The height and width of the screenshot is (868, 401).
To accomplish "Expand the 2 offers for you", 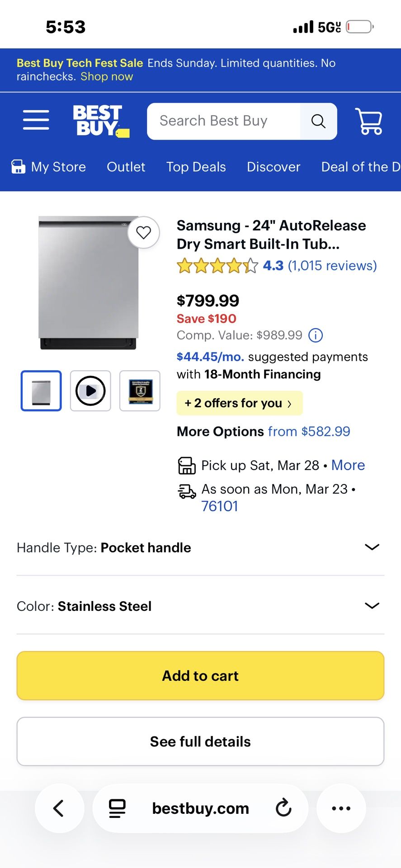I will (x=239, y=403).
